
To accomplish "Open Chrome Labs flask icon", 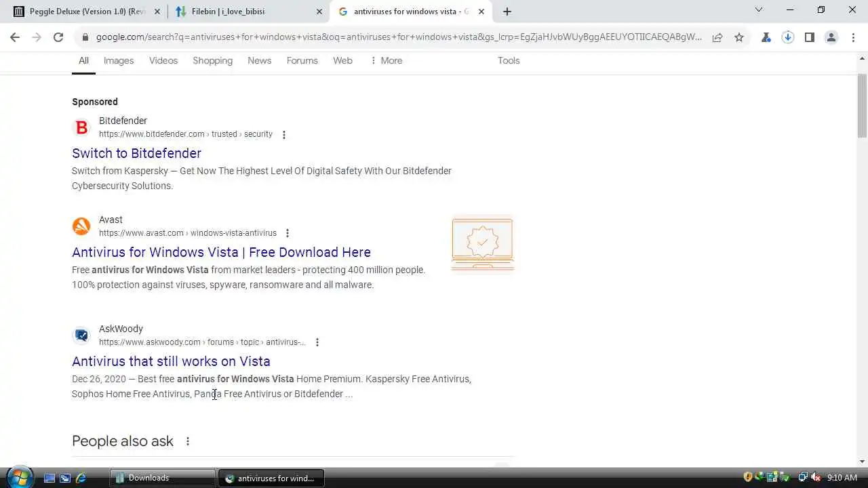I will [766, 37].
